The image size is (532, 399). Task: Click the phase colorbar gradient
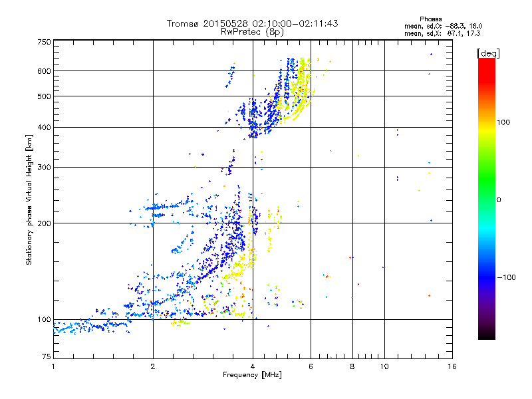coord(487,198)
